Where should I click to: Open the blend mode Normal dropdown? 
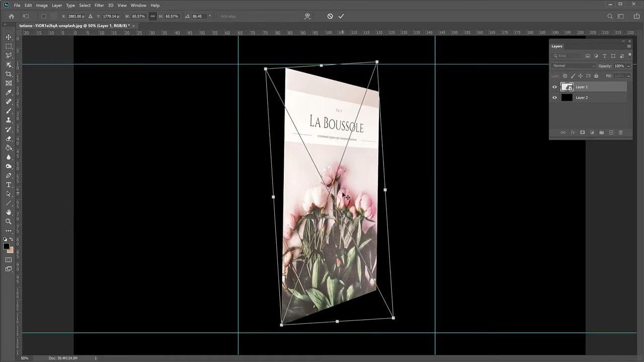[574, 66]
